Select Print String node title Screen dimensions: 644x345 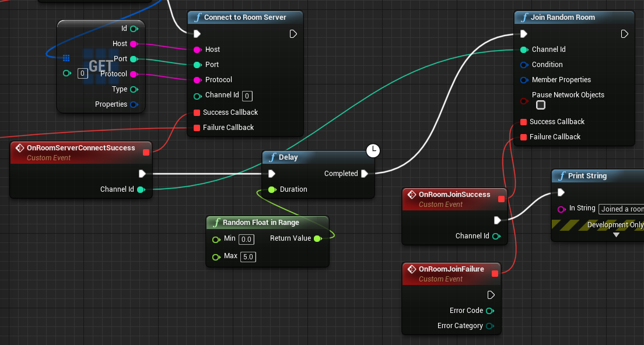coord(587,175)
